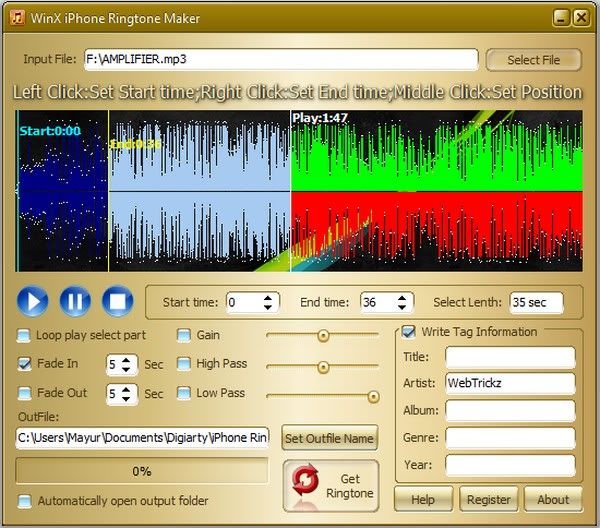Click the End time value field
The image size is (600, 528).
(378, 302)
